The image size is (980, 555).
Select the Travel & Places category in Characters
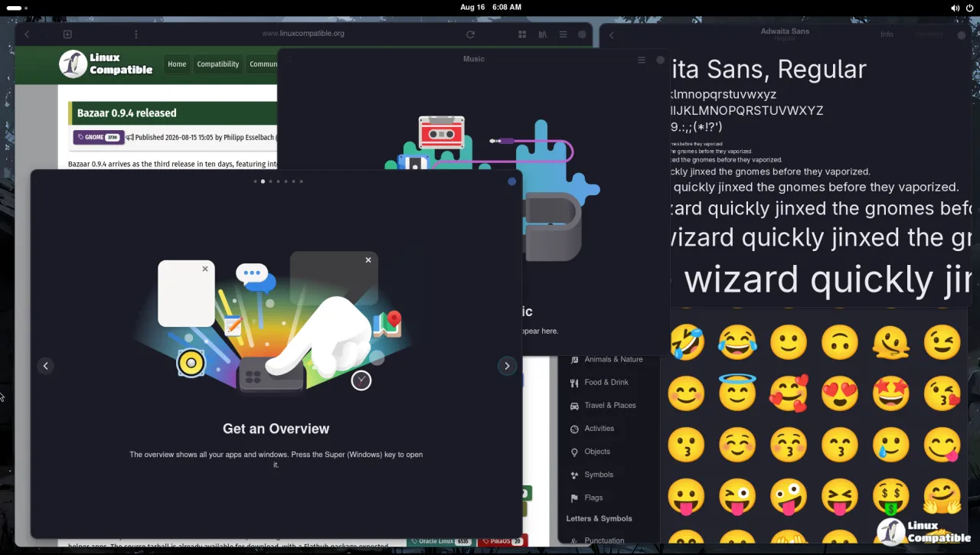pyautogui.click(x=609, y=406)
